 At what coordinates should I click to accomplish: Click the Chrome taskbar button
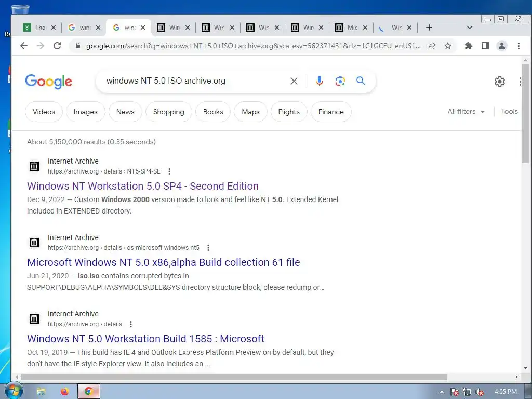89,392
